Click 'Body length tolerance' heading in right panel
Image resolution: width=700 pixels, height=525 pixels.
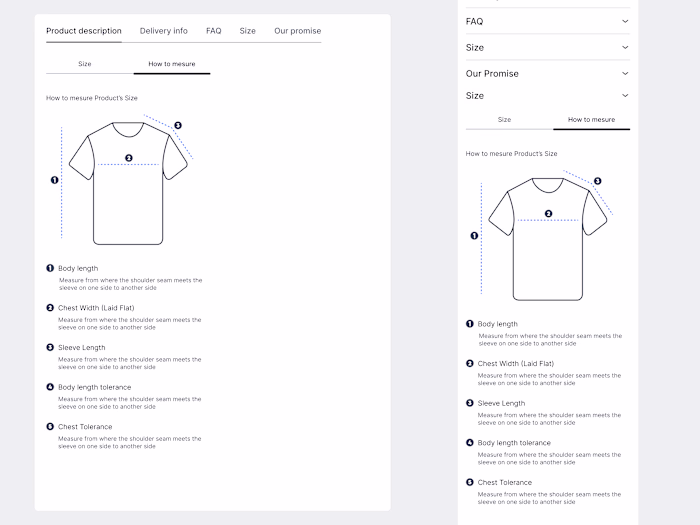click(x=514, y=443)
